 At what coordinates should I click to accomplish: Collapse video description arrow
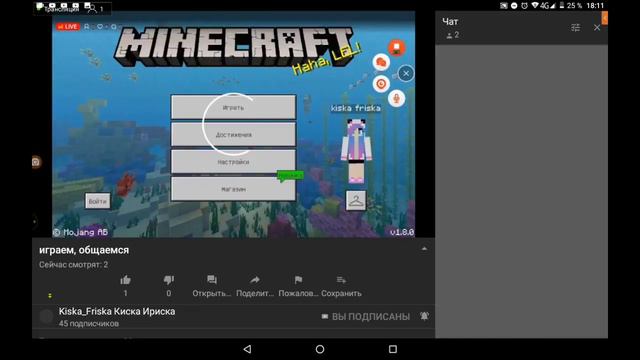coord(424,249)
